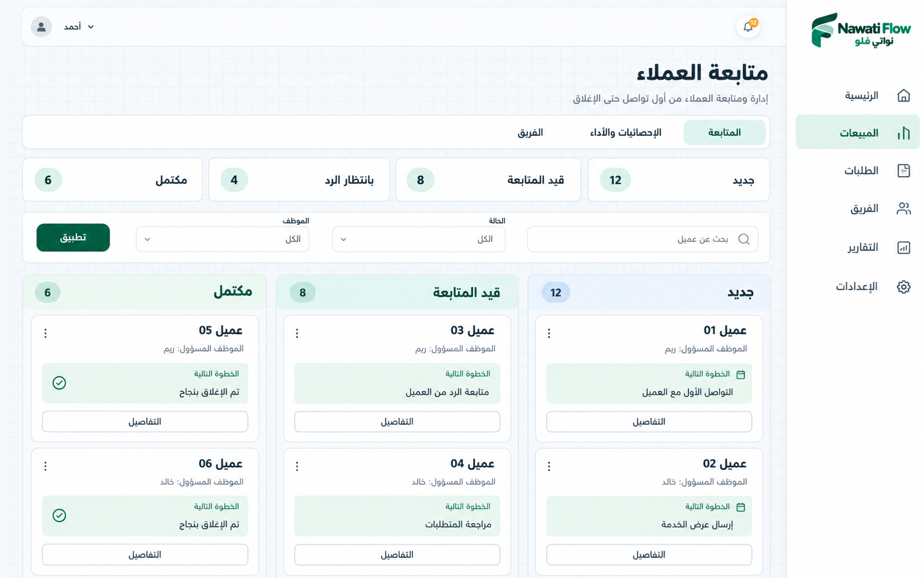This screenshot has width=924, height=578.
Task: Expand the الحالة status dropdown
Action: pos(418,239)
